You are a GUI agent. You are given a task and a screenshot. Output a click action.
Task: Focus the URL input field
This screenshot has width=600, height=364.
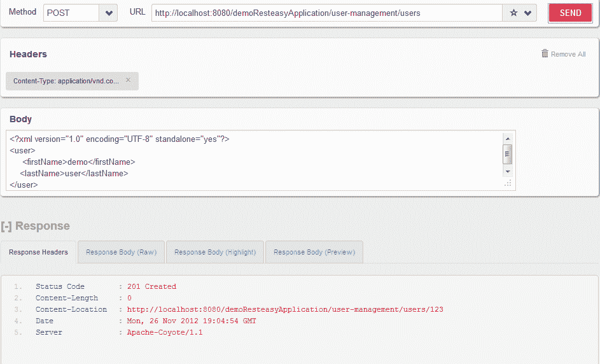pos(327,13)
